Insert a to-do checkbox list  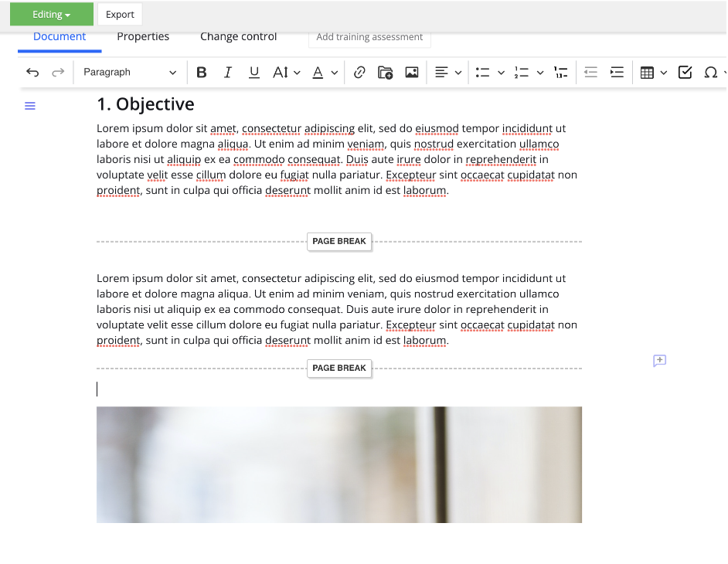pos(685,73)
